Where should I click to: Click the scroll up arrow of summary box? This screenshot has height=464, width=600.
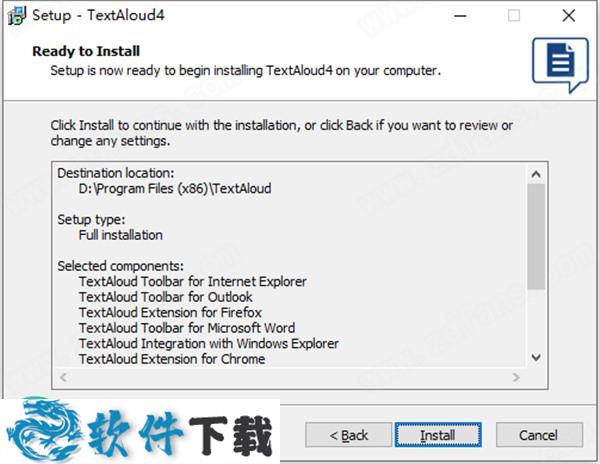pyautogui.click(x=536, y=174)
